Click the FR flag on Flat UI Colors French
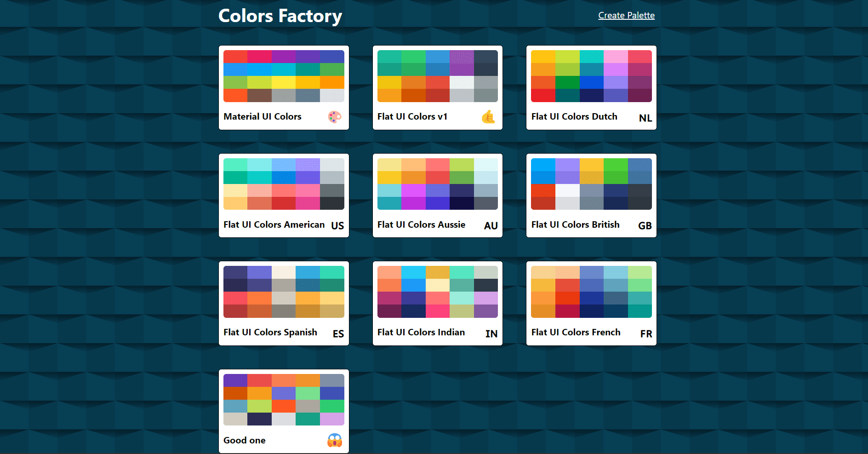The image size is (868, 454). [x=646, y=333]
